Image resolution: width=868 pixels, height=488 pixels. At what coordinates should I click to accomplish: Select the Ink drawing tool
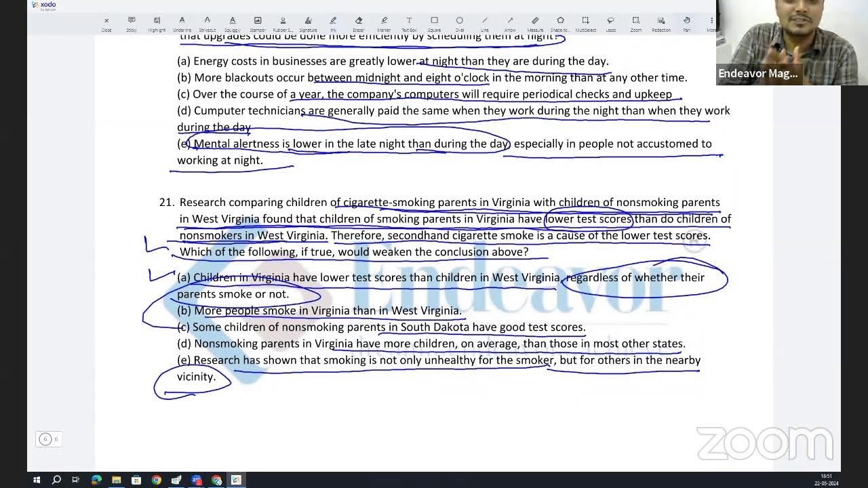[x=333, y=24]
